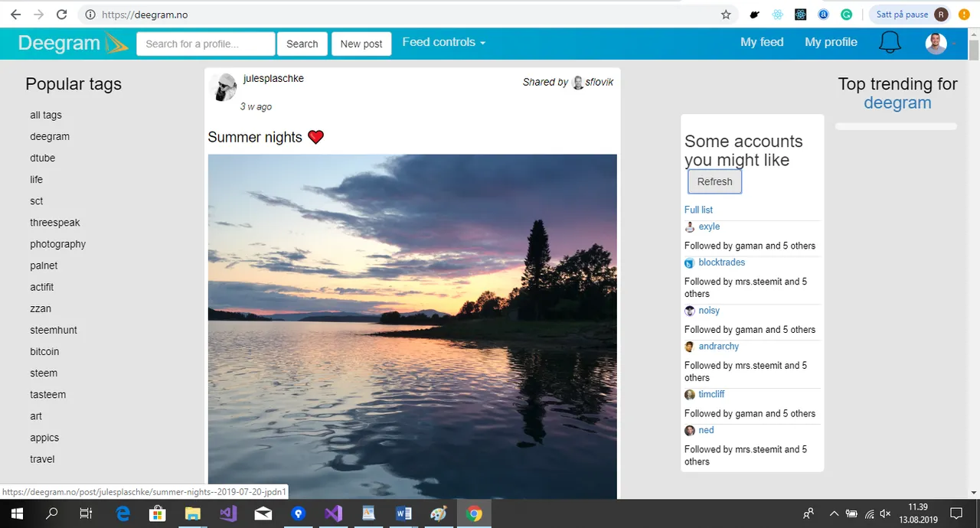Open Microsoft Word from the taskbar
980x528 pixels.
pos(403,513)
